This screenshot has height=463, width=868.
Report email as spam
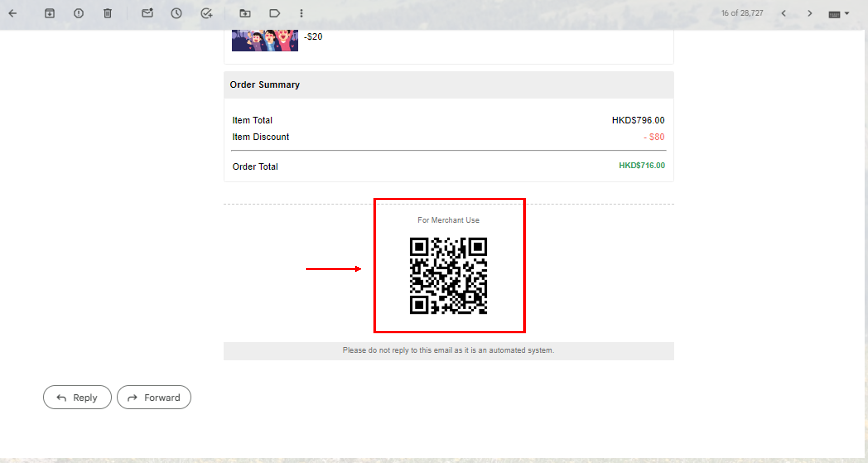(x=79, y=14)
